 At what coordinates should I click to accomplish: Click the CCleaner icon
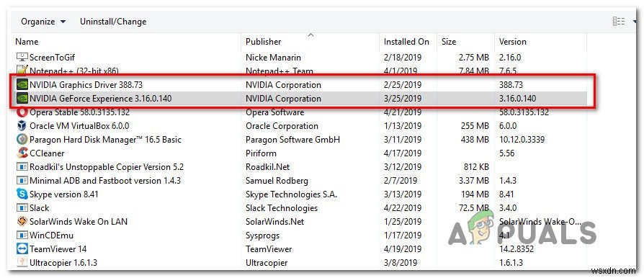(22, 153)
